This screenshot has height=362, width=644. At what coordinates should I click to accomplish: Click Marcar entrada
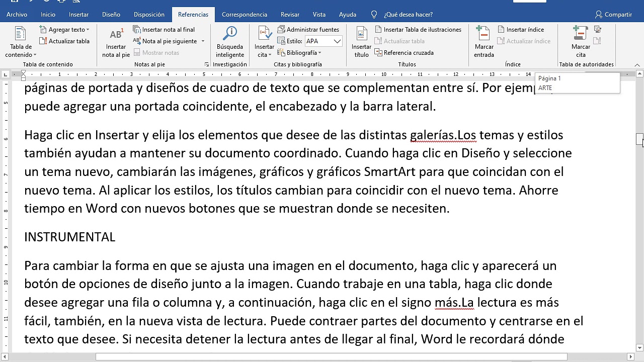(x=484, y=42)
